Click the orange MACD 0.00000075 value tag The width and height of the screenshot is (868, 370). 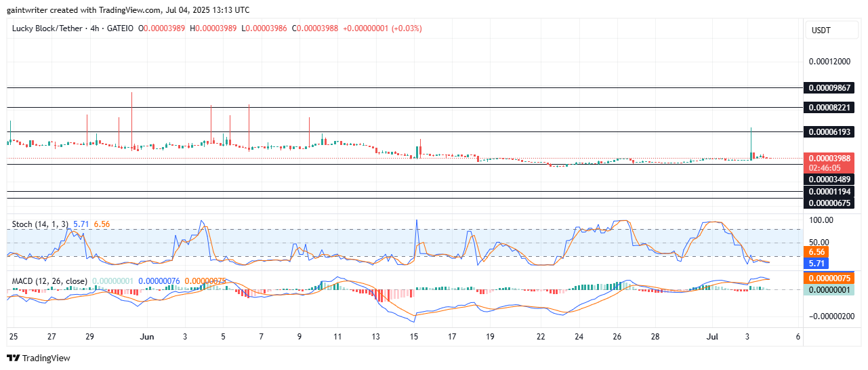[x=828, y=278]
